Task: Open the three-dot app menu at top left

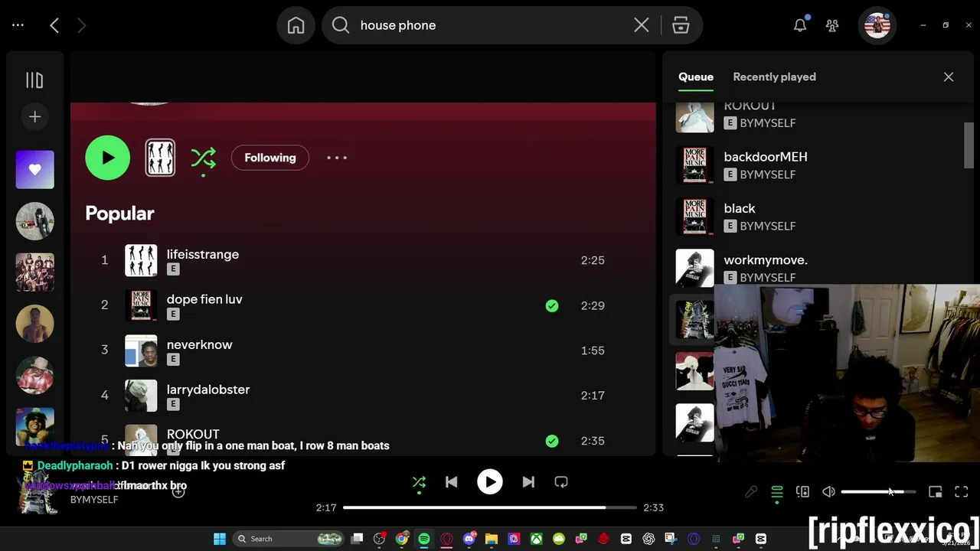Action: 18,25
